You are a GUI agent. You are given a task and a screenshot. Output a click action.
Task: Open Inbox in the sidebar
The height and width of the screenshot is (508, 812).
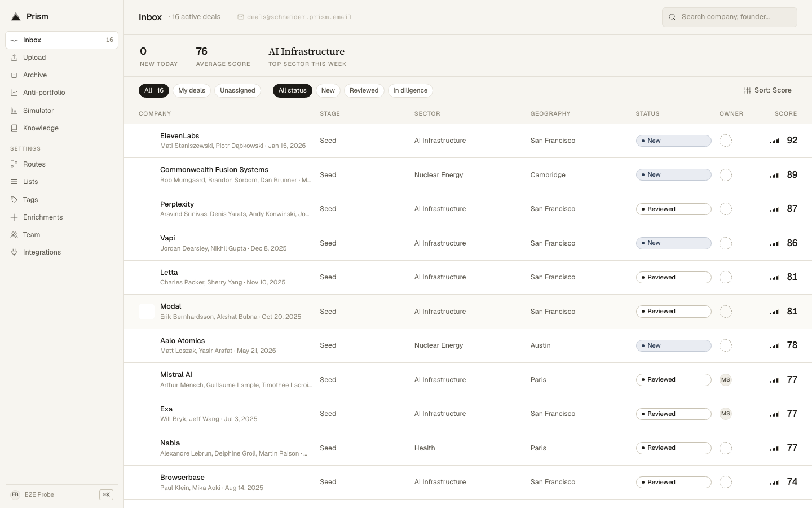(61, 40)
